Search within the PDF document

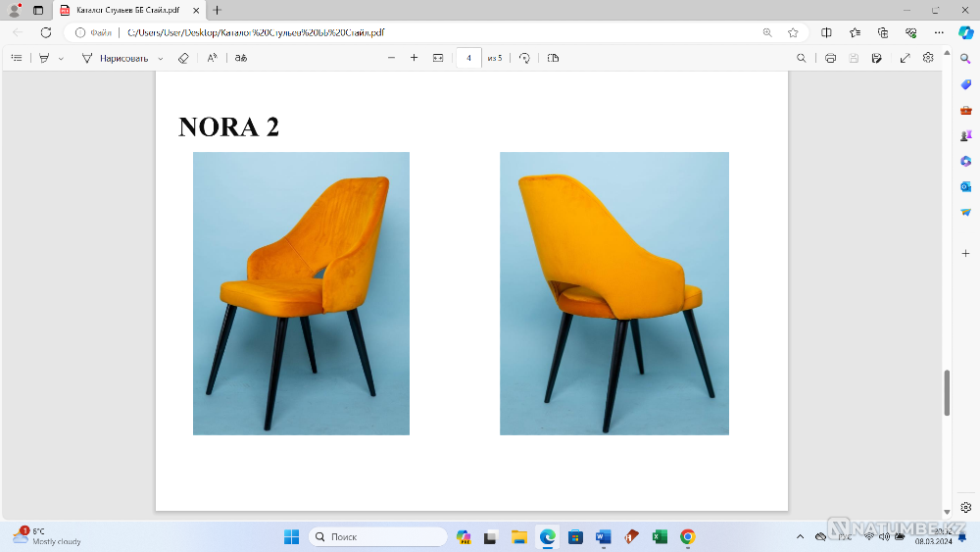click(x=801, y=58)
